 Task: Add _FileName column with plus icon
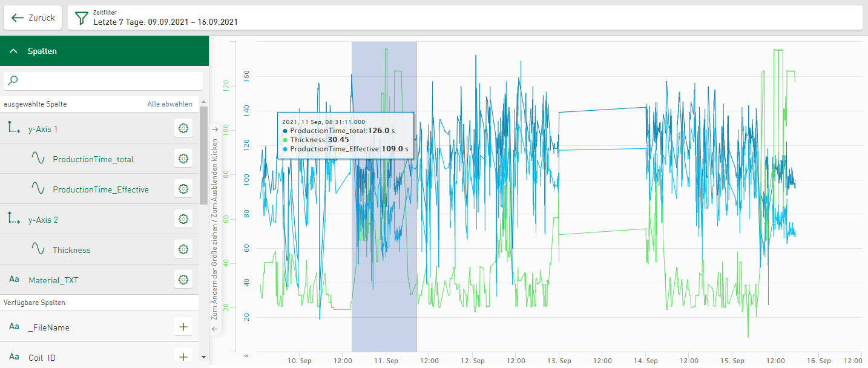pyautogui.click(x=183, y=327)
